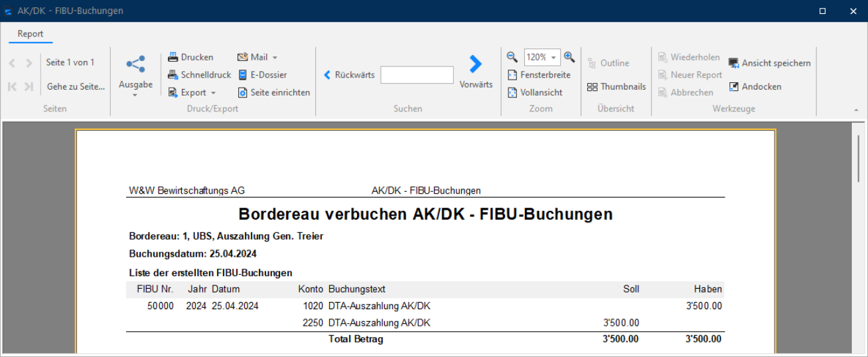Click W&W Bewirtschaftungs AG header text
868x357 pixels.
pyautogui.click(x=186, y=190)
